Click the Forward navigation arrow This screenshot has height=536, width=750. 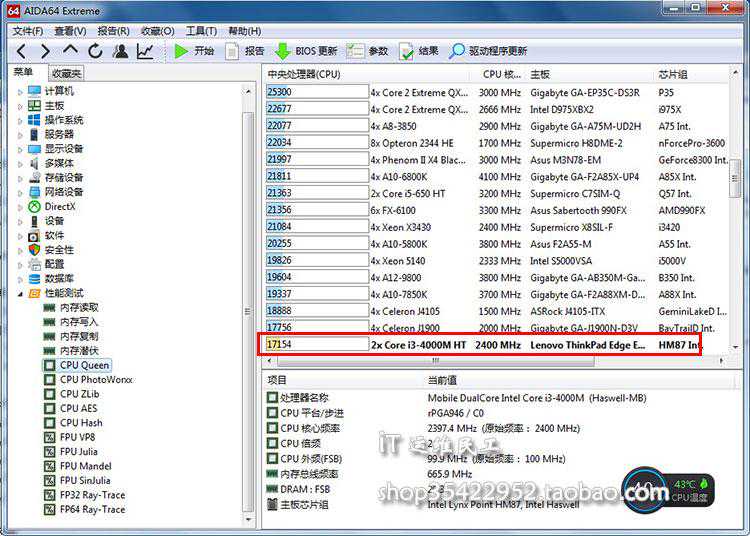coord(44,51)
